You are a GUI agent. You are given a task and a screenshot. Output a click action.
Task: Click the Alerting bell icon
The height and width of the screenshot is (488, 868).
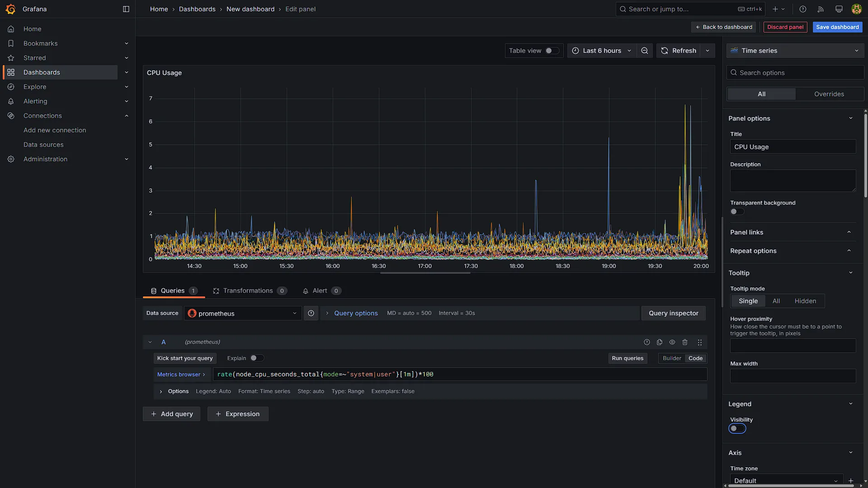point(11,101)
